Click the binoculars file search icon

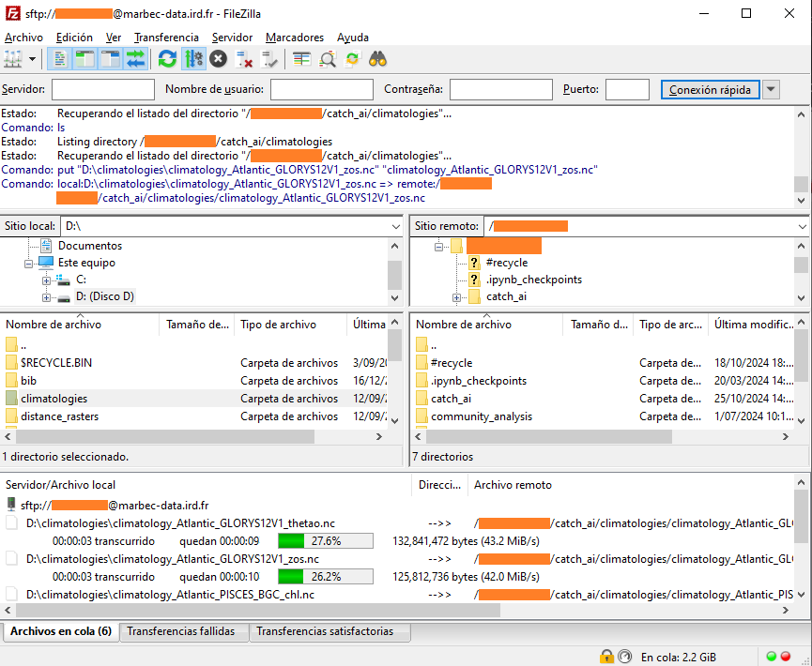tap(378, 59)
